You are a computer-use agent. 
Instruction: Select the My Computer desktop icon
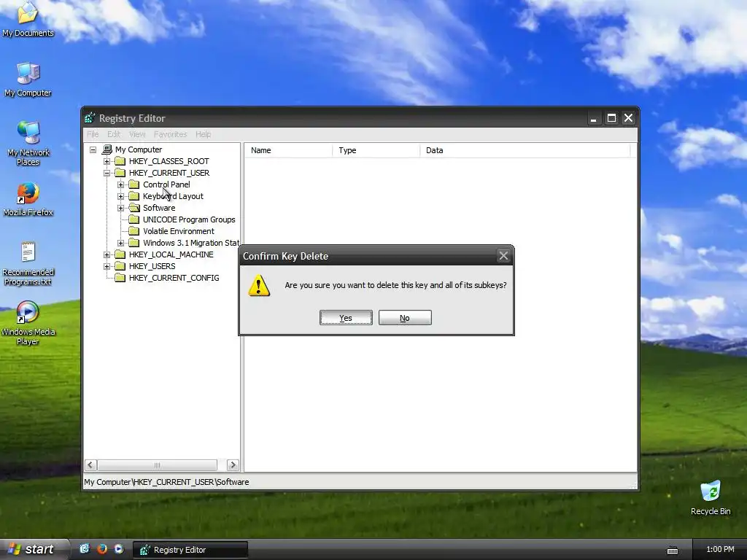point(28,79)
